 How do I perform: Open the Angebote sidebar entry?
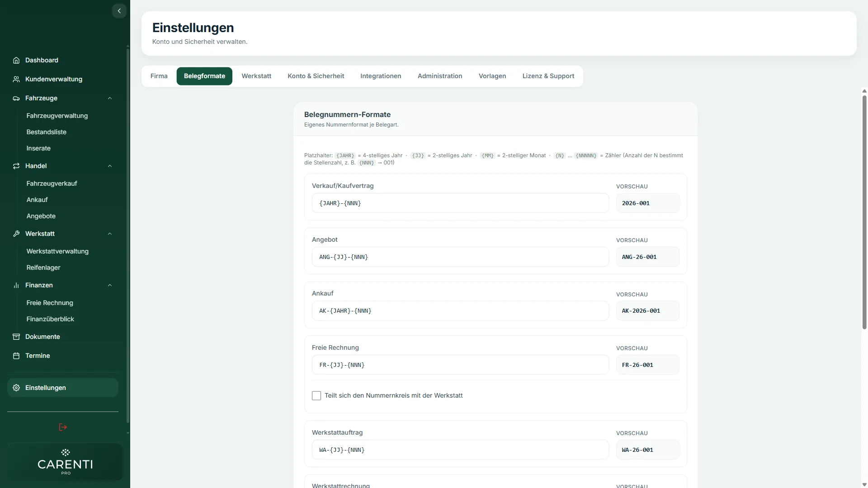pyautogui.click(x=41, y=216)
